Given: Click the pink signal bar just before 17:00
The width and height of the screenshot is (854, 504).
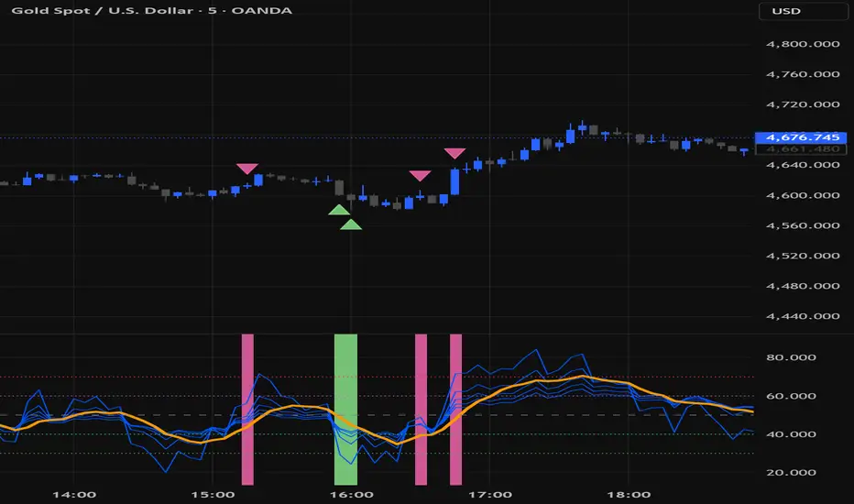Looking at the screenshot, I should (456, 410).
